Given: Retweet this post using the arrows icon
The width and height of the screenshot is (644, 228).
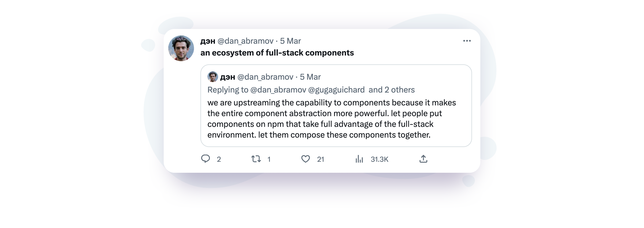Looking at the screenshot, I should tap(256, 159).
